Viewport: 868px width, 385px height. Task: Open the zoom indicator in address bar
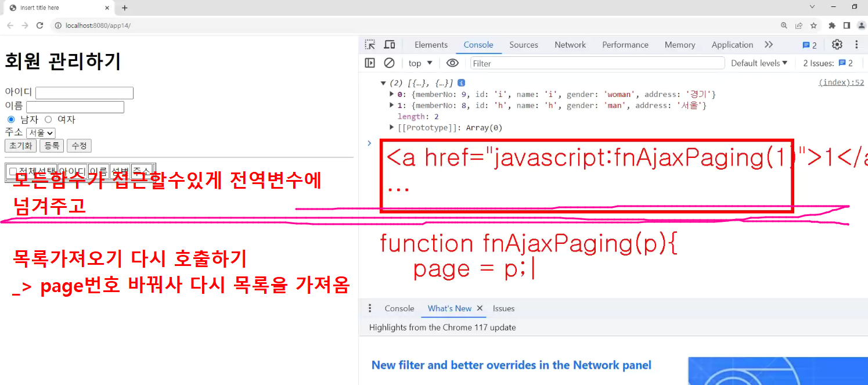pos(784,26)
